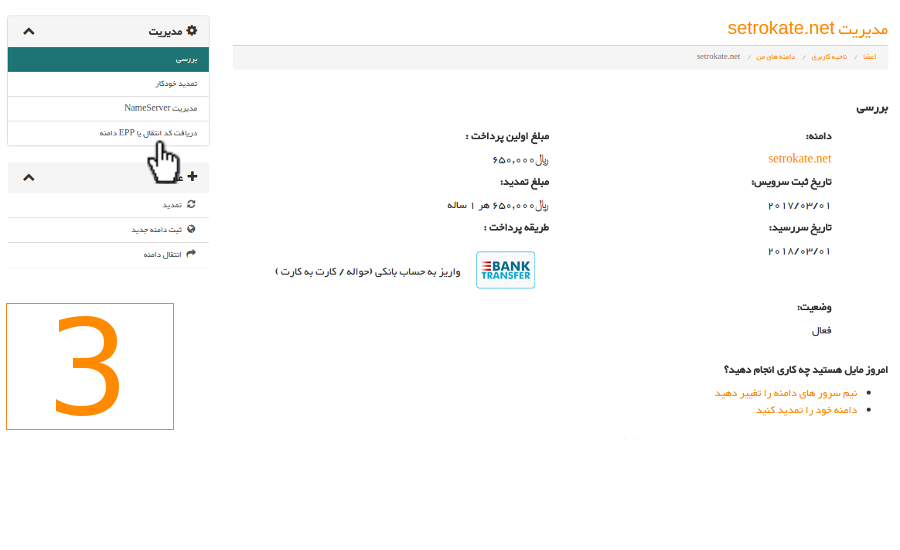Click the refresh icon beside تمدید
This screenshot has height=550, width=900.
[x=191, y=204]
